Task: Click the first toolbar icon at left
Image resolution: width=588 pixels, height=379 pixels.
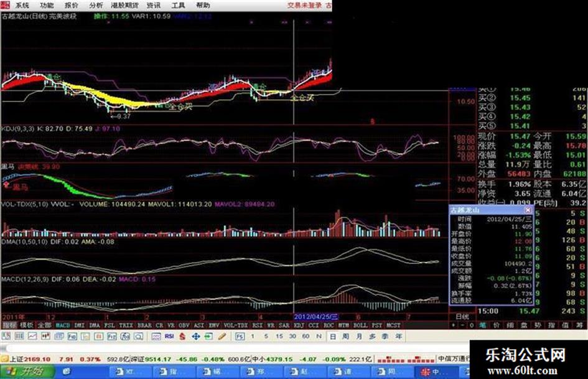Action: (x=6, y=336)
